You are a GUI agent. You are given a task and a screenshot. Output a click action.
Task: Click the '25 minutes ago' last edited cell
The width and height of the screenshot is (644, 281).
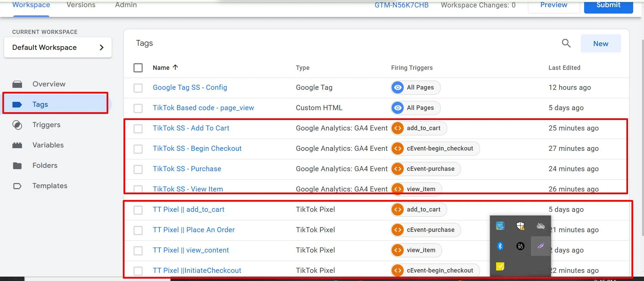[574, 128]
